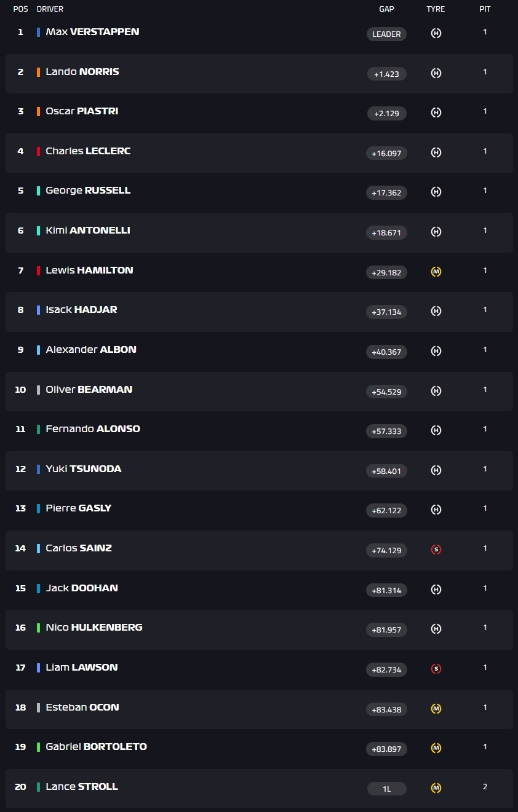Click Lawson's soft tyre icon

point(436,669)
